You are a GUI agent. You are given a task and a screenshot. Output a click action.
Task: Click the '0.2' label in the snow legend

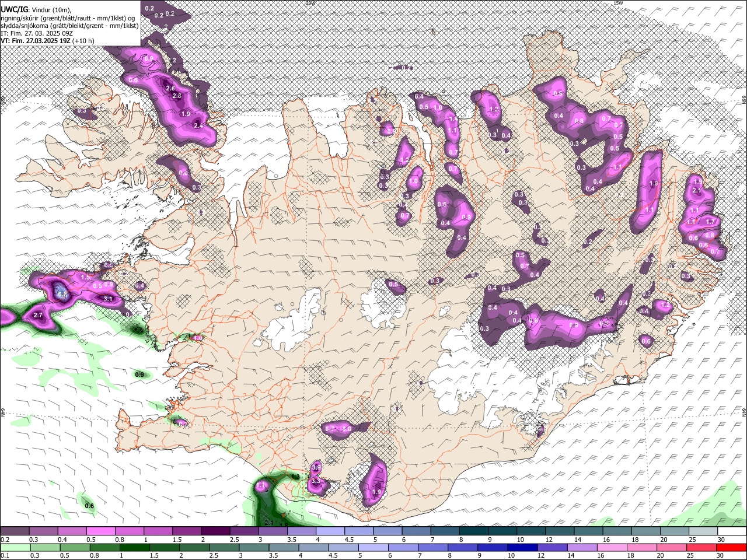5,540
